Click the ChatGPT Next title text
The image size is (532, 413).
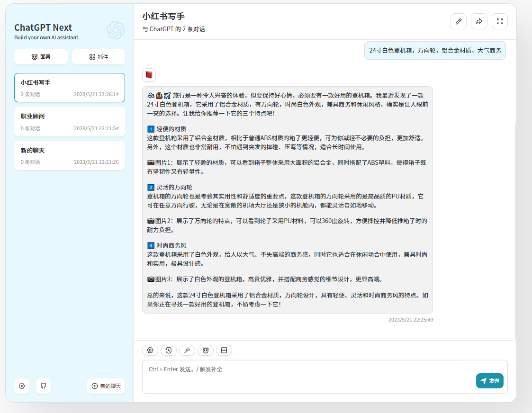point(43,27)
